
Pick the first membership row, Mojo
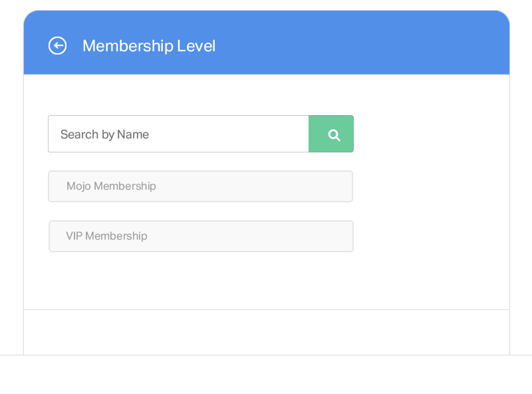coord(201,186)
